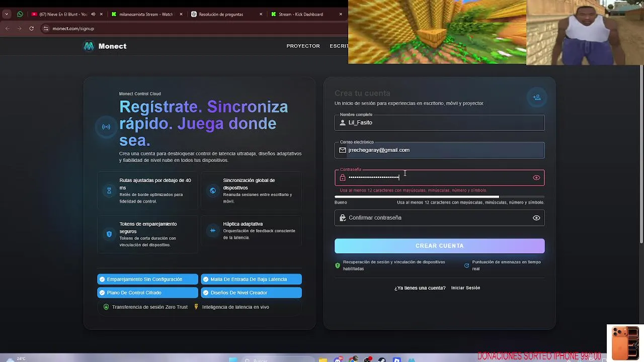Open the pinned WhatsApp tab

click(20, 14)
